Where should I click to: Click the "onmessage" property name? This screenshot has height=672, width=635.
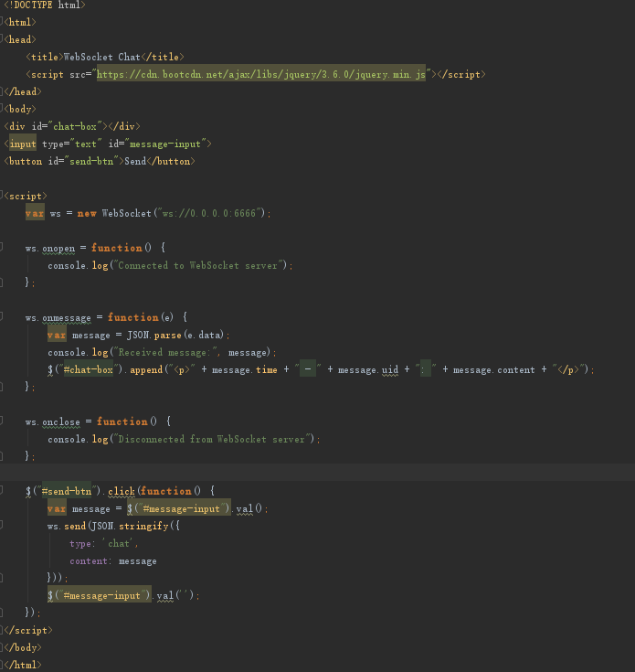pyautogui.click(x=67, y=317)
